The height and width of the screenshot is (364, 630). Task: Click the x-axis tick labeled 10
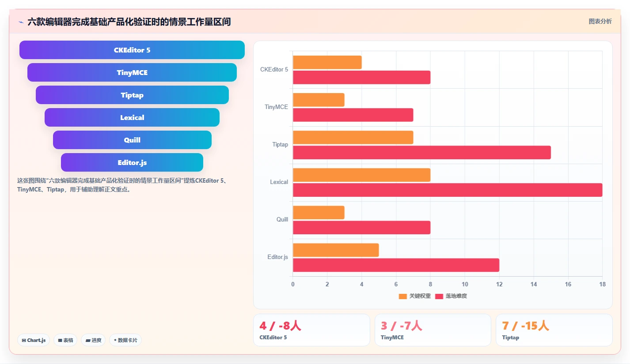(465, 284)
